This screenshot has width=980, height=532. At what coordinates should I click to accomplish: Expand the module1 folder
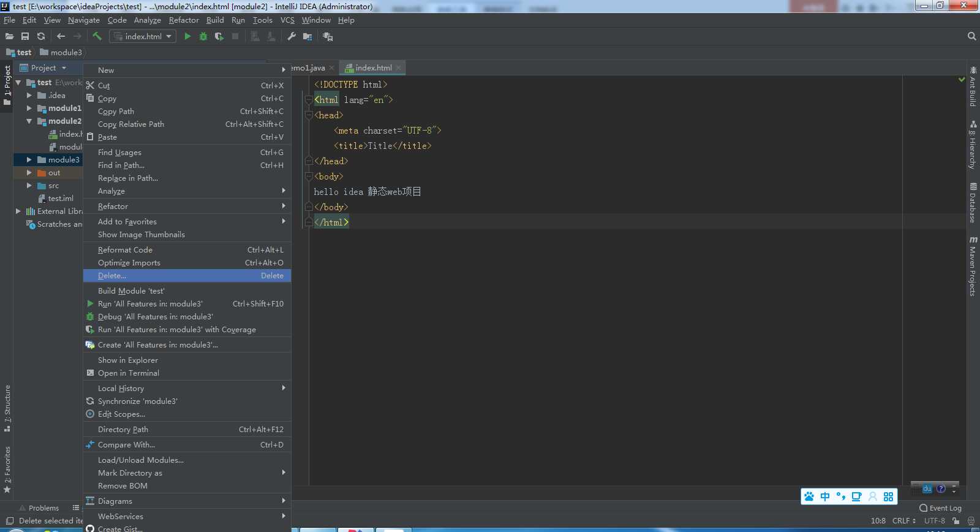click(x=29, y=108)
